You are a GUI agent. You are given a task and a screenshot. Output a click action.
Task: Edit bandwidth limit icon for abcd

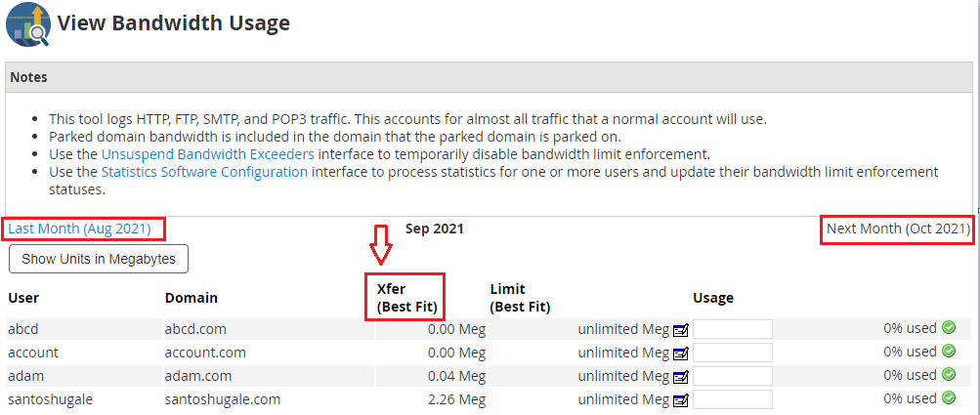coord(681,330)
